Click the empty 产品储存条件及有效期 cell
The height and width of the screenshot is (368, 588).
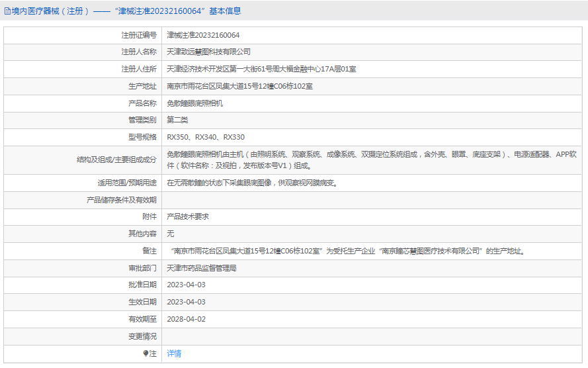372,200
